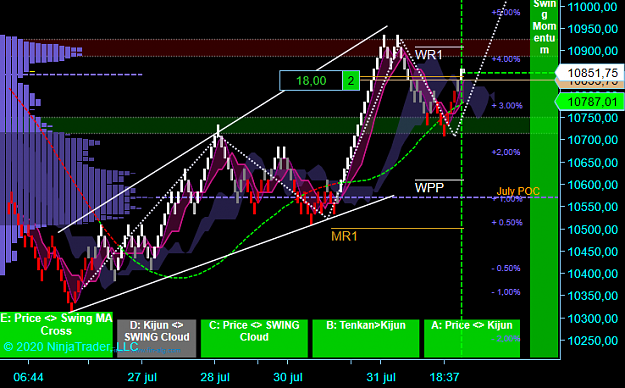Click the 'D: Kijun <> SWING Cloud' gray box
This screenshot has height=388, width=625.
157,338
